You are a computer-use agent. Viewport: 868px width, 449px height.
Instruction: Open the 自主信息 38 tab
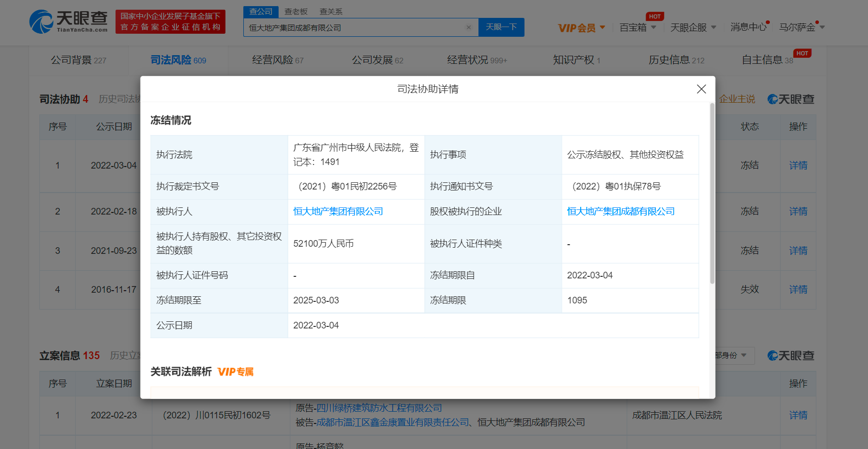(x=767, y=60)
